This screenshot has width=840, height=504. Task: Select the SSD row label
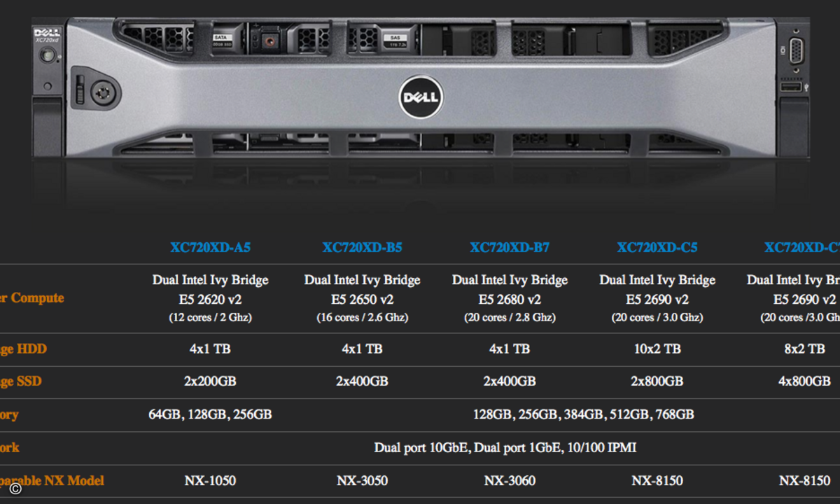[x=21, y=381]
